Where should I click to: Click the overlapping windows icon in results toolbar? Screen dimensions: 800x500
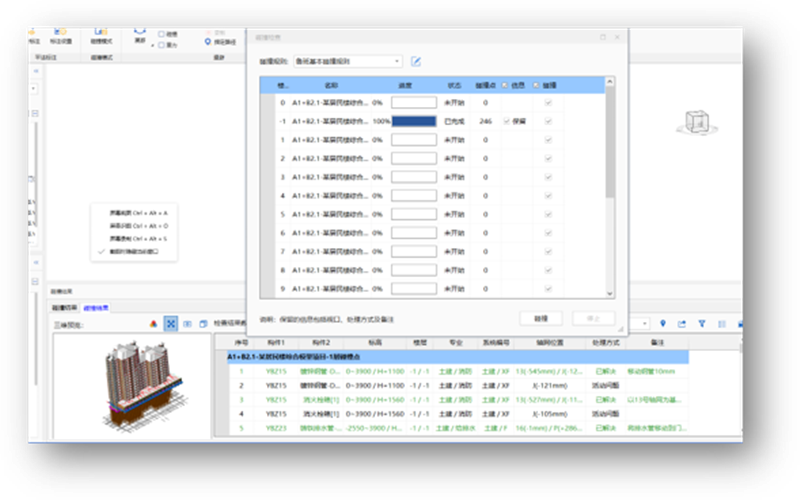[x=203, y=323]
